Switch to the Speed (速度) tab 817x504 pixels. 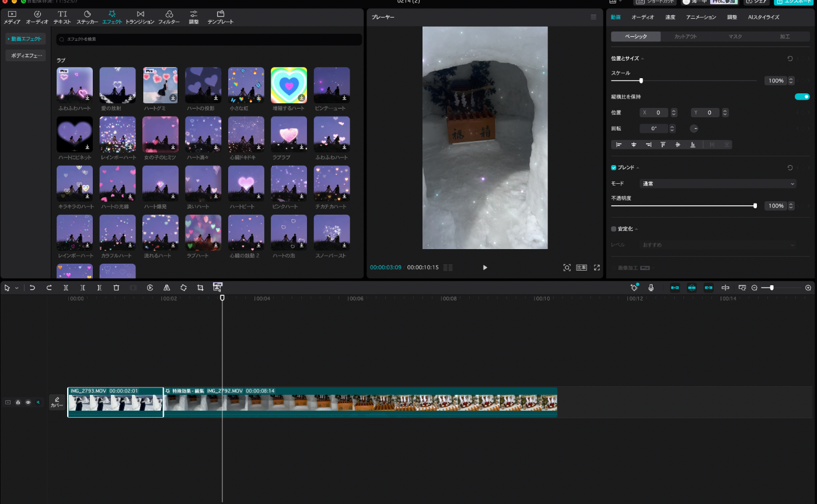[670, 17]
